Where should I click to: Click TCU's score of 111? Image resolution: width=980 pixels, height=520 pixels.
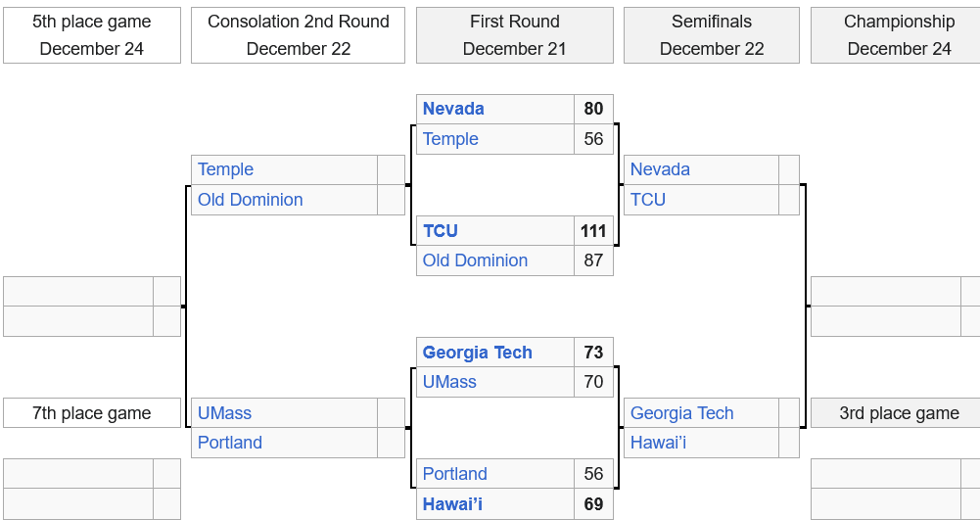click(x=593, y=231)
